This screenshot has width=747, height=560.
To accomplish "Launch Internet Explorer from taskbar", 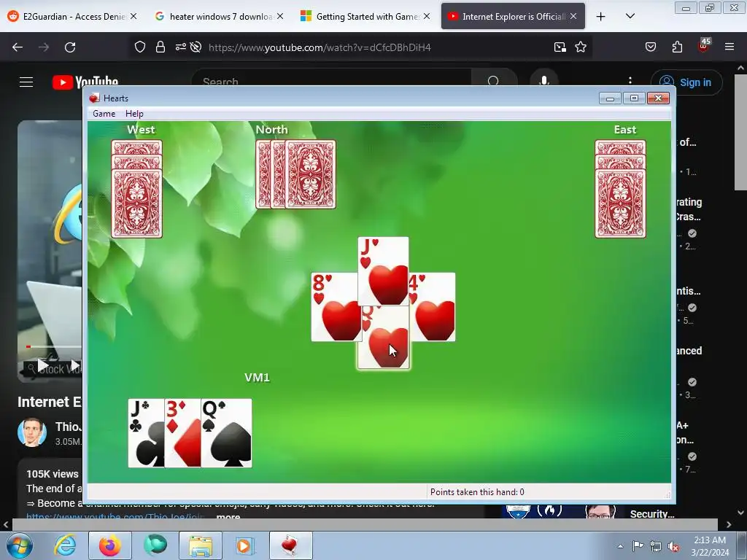I will click(x=65, y=545).
